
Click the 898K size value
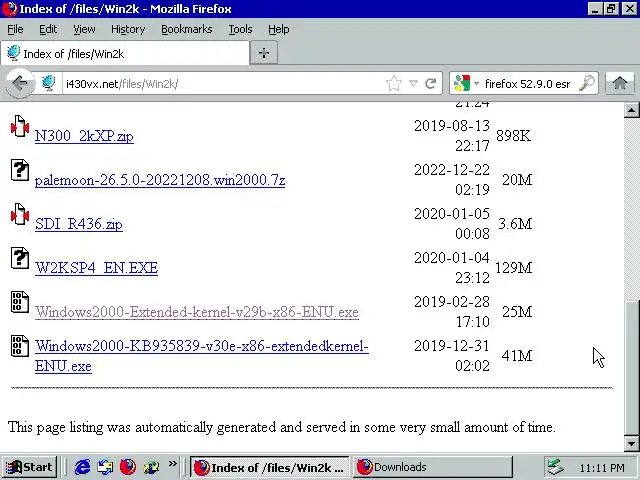tap(513, 136)
